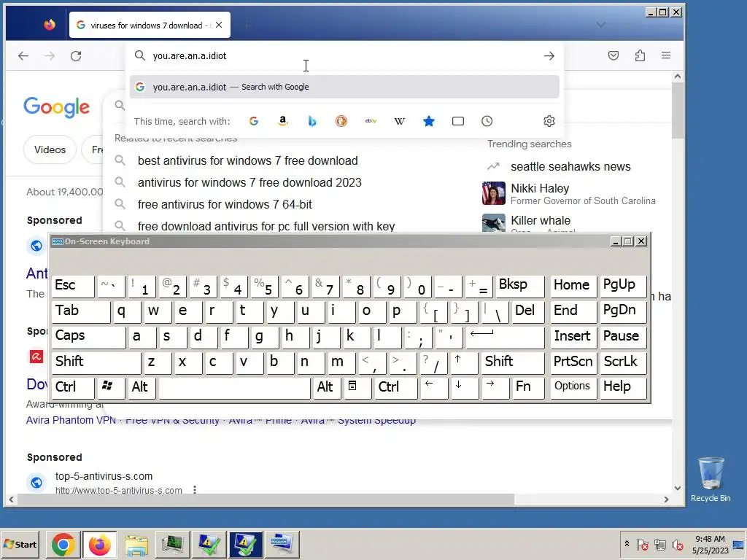
Task: Search this time with Amazon icon
Action: pyautogui.click(x=283, y=121)
